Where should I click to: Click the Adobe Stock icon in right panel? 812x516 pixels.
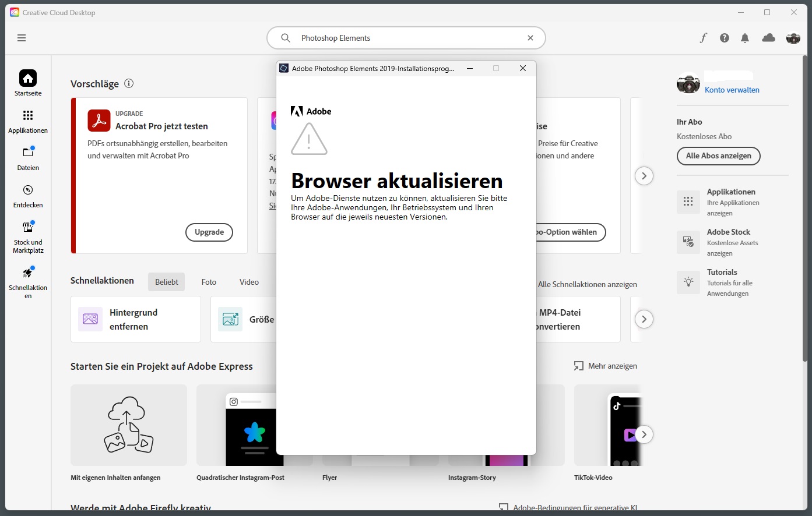coord(688,242)
